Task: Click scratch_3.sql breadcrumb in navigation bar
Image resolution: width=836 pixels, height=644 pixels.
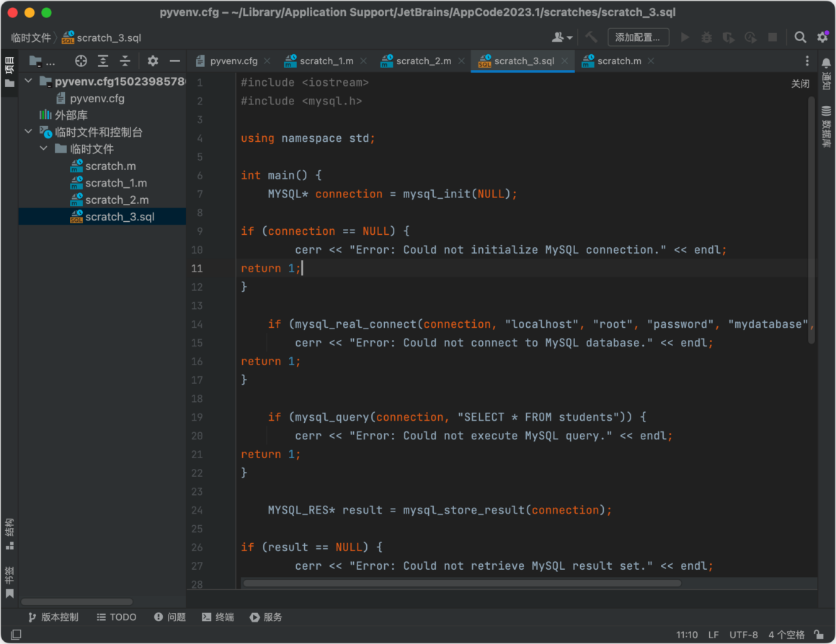Action: pyautogui.click(x=102, y=38)
